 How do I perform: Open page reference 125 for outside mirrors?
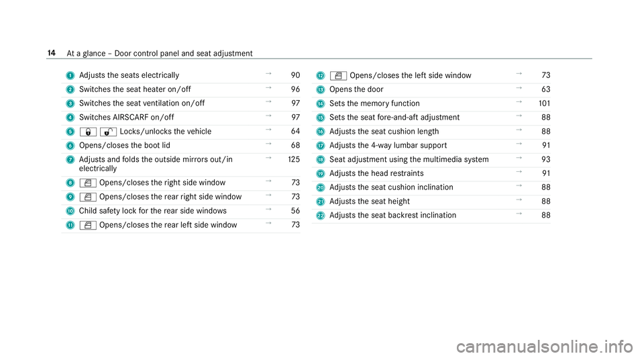pyautogui.click(x=294, y=159)
